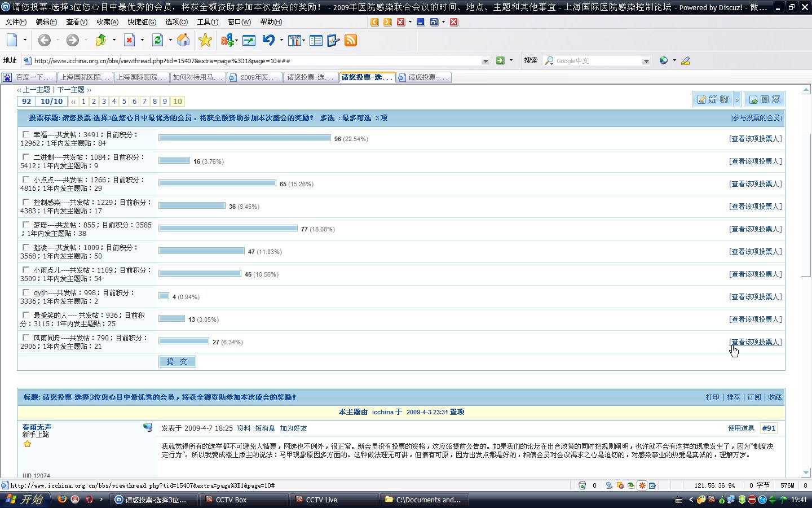Click the green Go arrow button
This screenshot has width=812, height=508.
point(500,60)
